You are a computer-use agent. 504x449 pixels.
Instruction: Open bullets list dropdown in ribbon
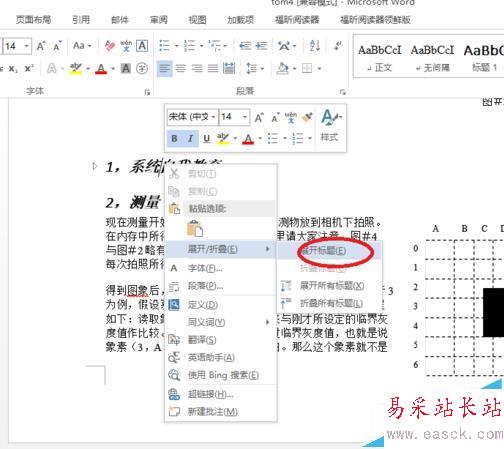click(x=177, y=46)
